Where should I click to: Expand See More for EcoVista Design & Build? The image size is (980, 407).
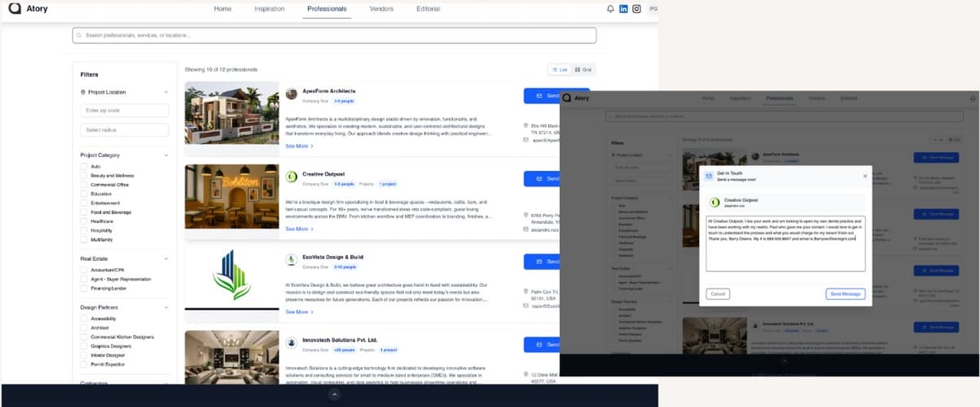click(x=299, y=312)
